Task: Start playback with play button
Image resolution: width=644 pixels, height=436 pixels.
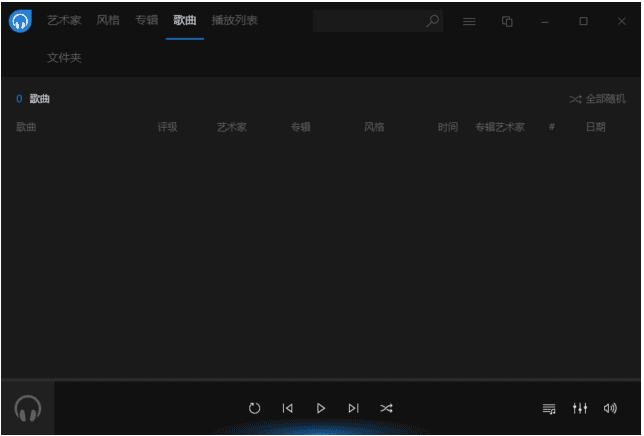Action: [321, 408]
